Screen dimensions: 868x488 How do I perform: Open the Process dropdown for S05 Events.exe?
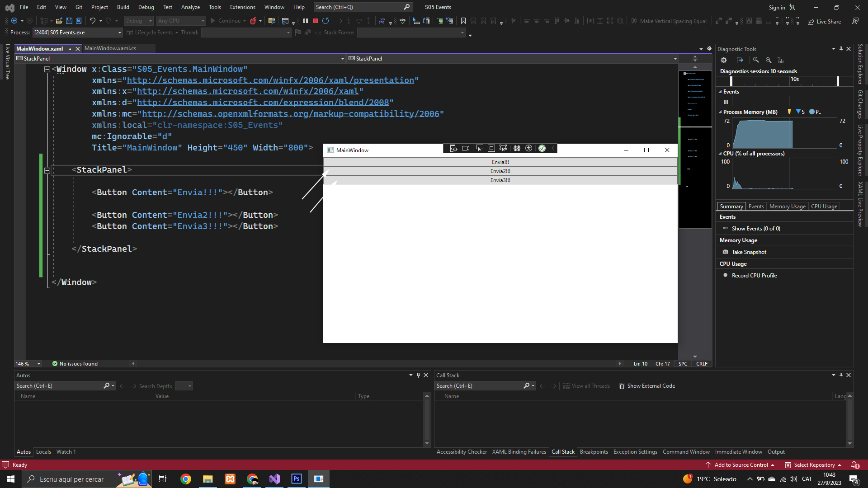coord(119,33)
